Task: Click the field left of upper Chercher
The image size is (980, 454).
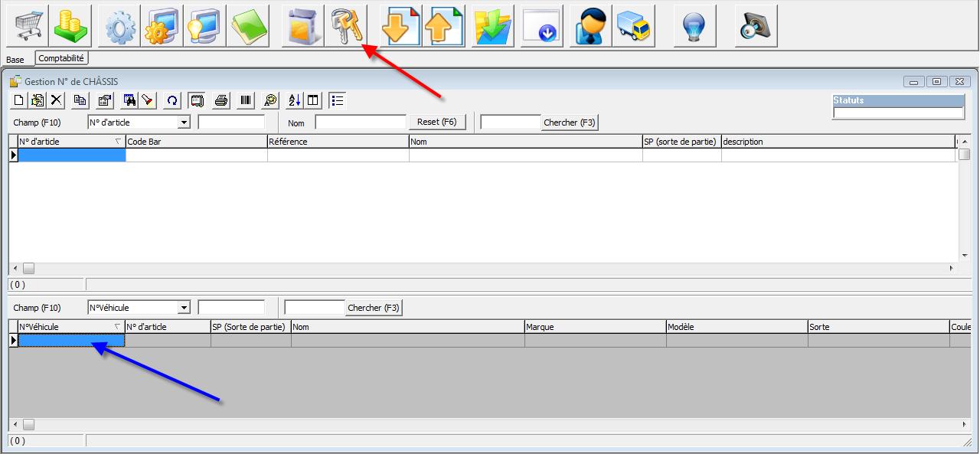Action: click(x=511, y=122)
